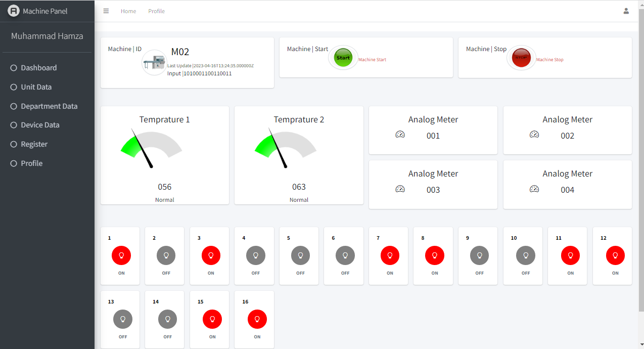Click the circle icon beside Unit Data
This screenshot has height=349, width=644.
[13, 86]
